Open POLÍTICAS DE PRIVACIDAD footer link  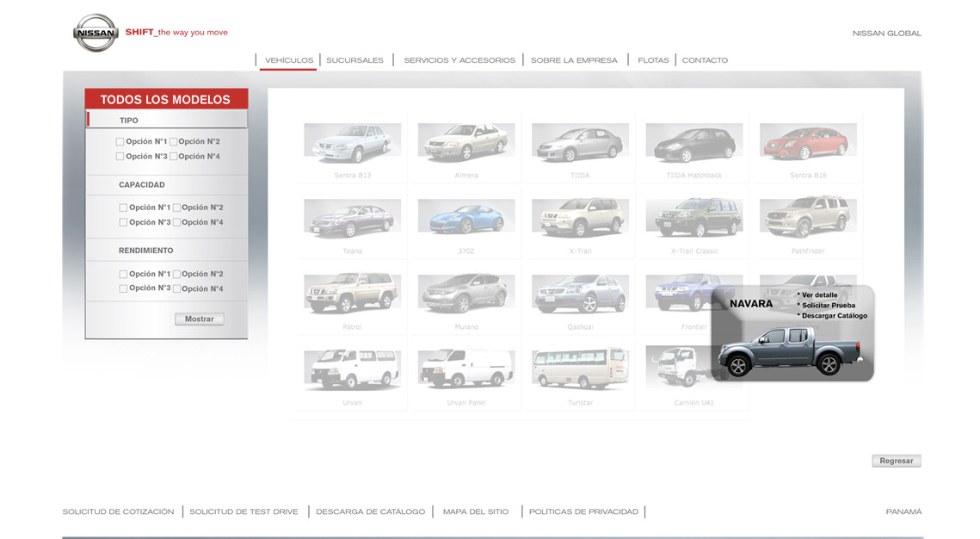583,511
